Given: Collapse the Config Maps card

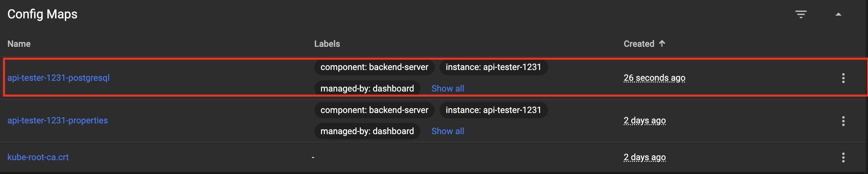Looking at the screenshot, I should tap(838, 14).
